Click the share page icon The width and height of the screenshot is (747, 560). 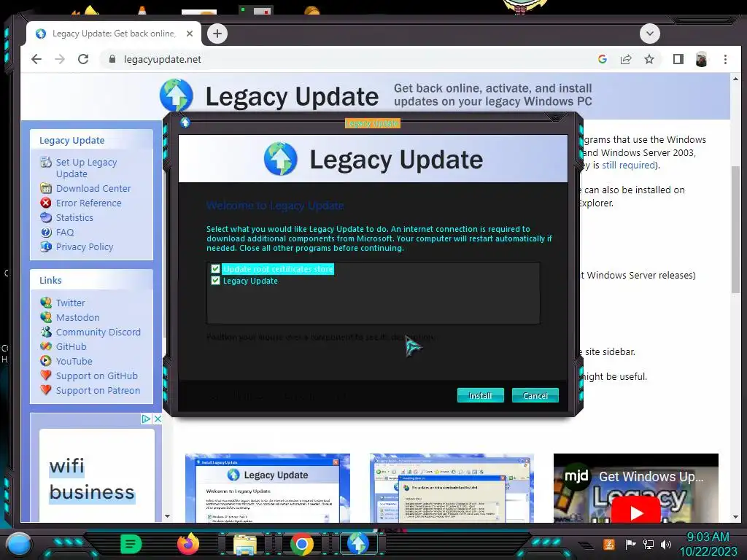click(625, 59)
